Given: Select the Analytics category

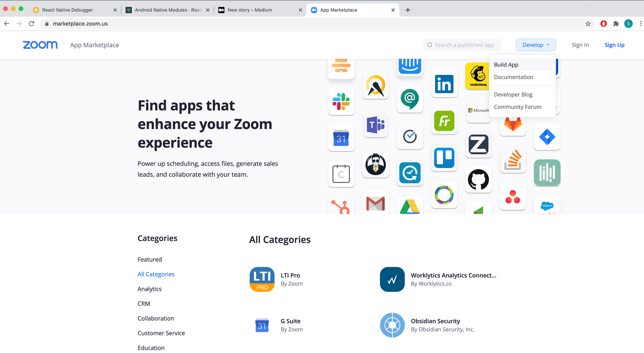Looking at the screenshot, I should (149, 289).
